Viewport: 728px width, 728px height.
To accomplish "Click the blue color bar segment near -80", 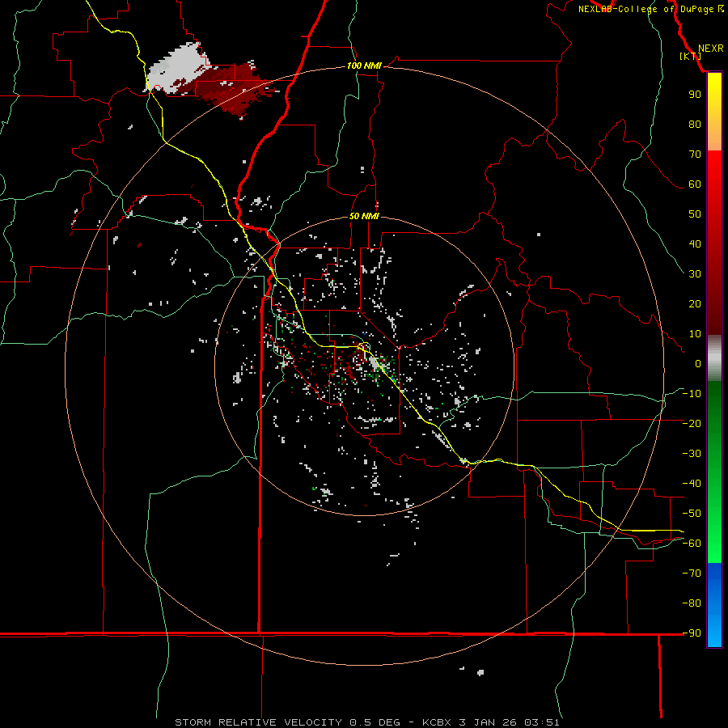I will (x=714, y=603).
